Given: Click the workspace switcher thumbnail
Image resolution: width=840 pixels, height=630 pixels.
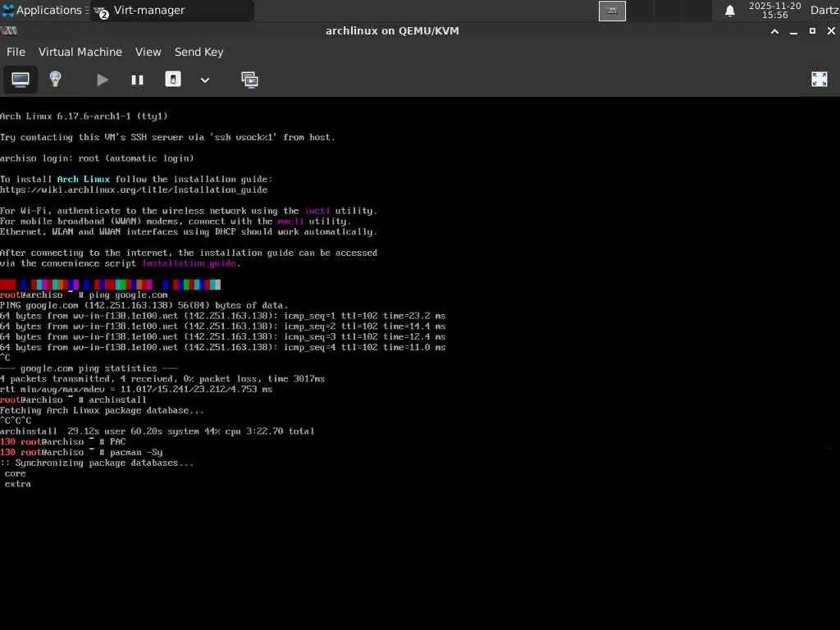Looking at the screenshot, I should tap(612, 11).
